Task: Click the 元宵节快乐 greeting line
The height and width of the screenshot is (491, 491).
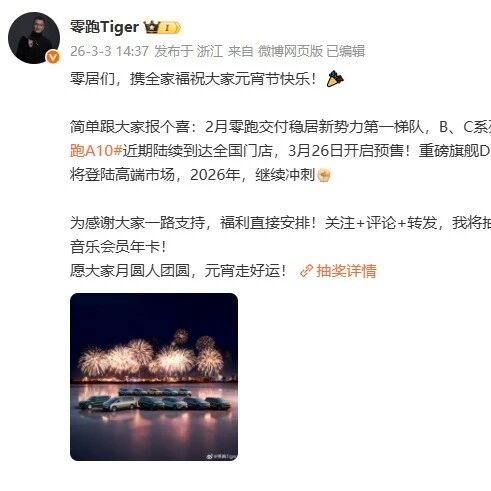Action: pos(193,79)
